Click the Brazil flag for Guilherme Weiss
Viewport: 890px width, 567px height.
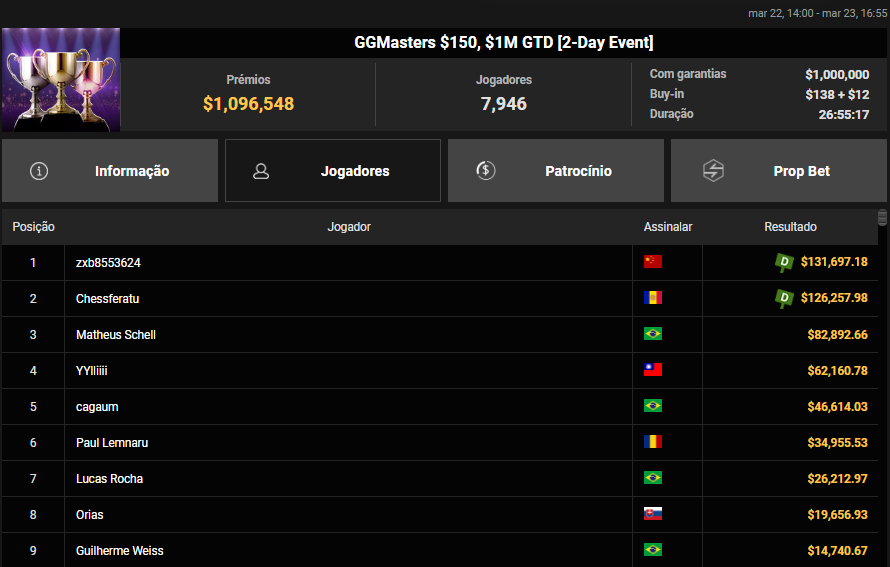[x=653, y=550]
